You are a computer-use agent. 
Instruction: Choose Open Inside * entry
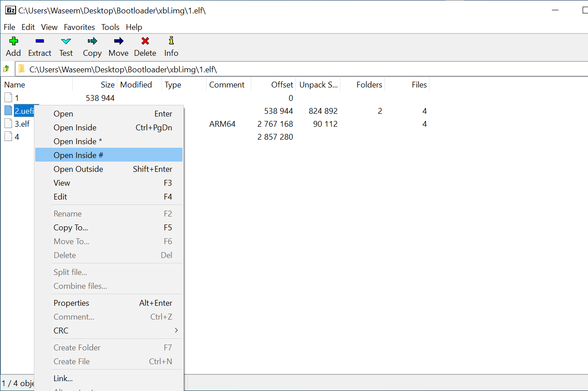pyautogui.click(x=109, y=141)
